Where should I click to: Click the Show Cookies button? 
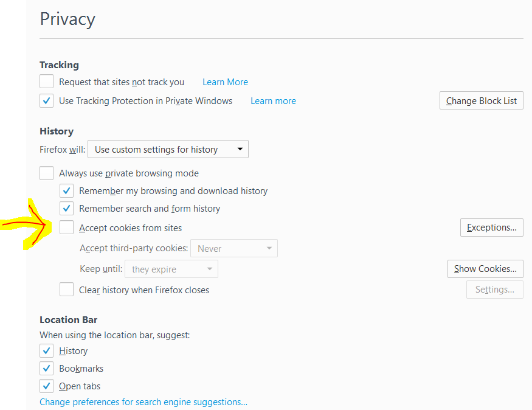485,269
